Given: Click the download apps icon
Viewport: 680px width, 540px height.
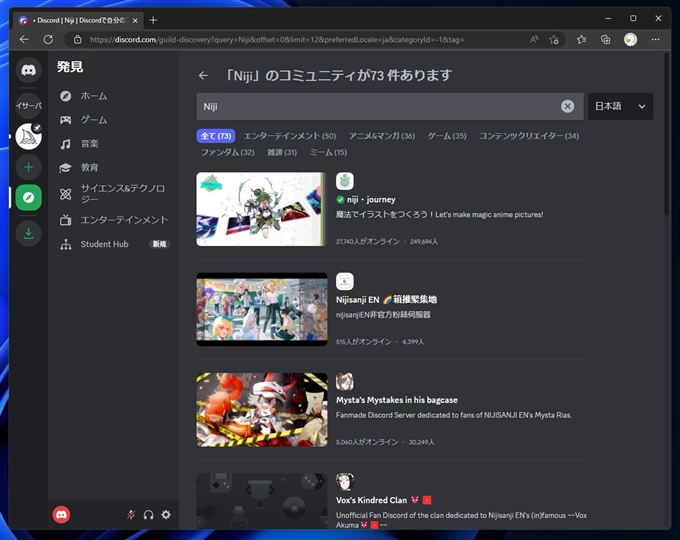Looking at the screenshot, I should pos(29,233).
